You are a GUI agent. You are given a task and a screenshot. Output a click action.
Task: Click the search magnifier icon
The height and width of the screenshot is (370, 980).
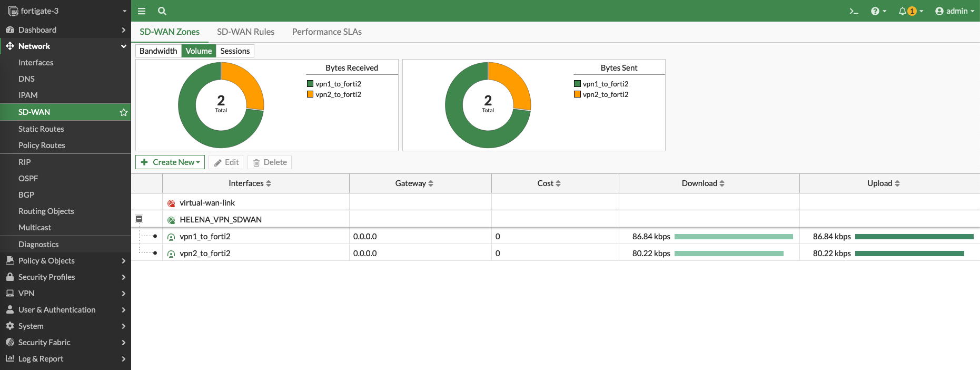coord(162,11)
